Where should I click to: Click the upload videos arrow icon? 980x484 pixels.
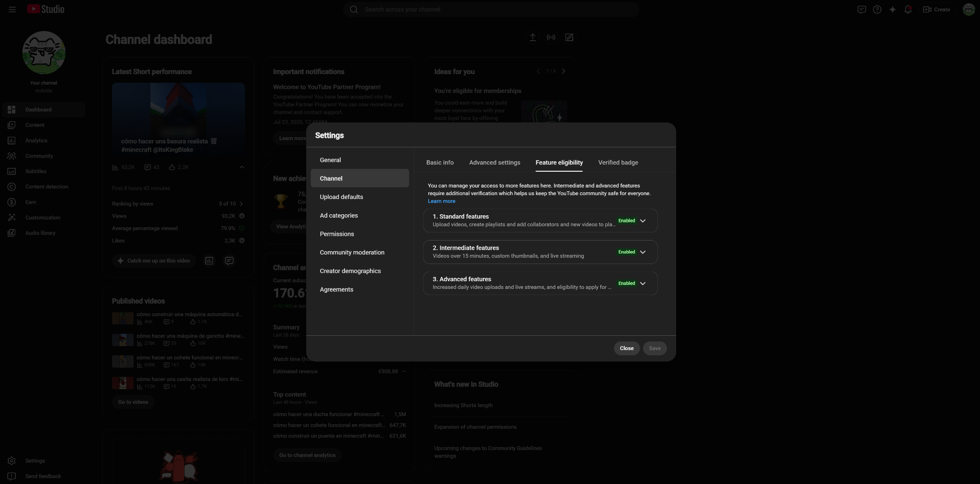533,37
